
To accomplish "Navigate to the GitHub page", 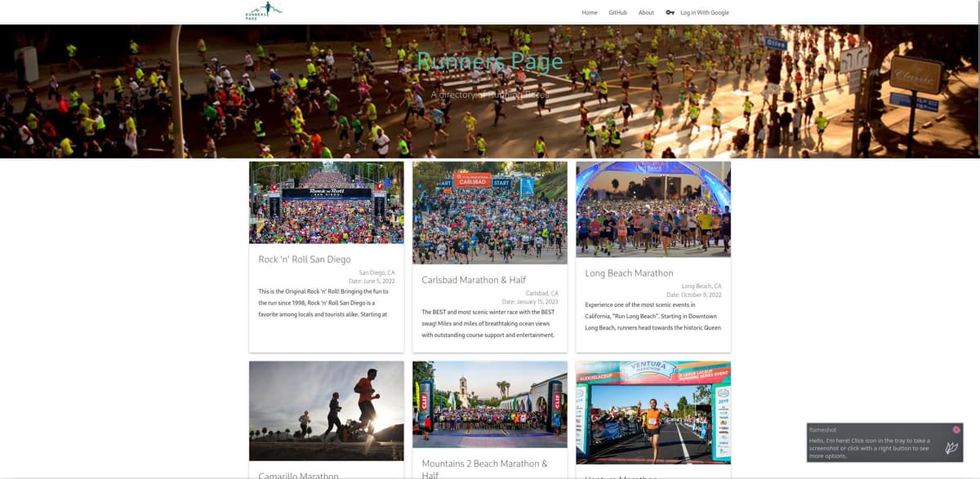I will (x=617, y=12).
